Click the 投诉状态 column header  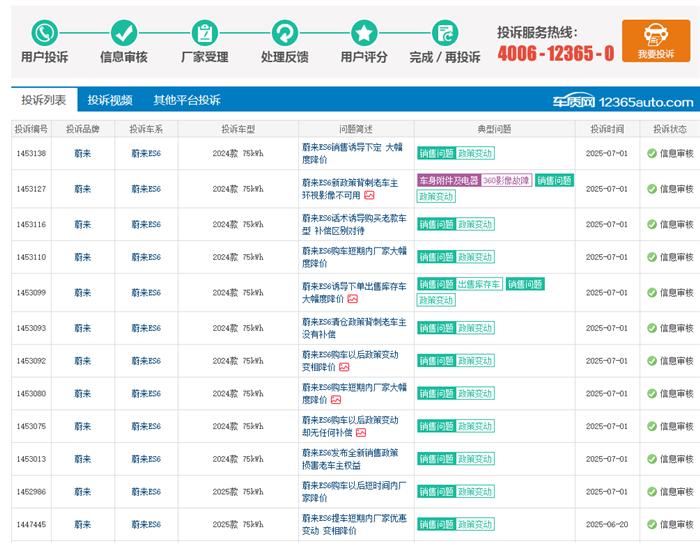pos(670,129)
